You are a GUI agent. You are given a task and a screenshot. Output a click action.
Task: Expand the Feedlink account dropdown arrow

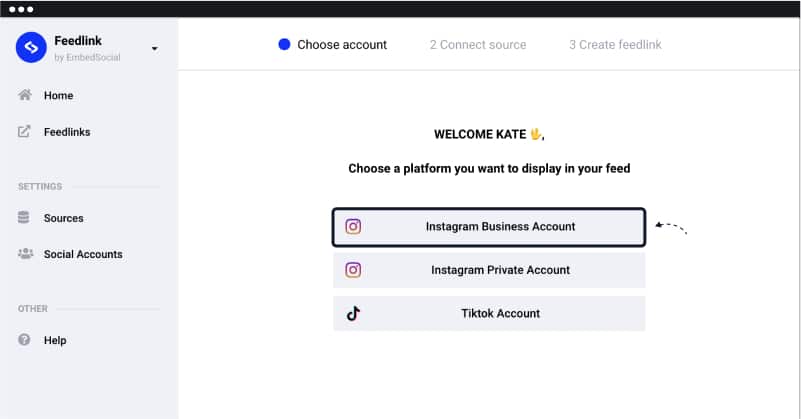pos(154,49)
